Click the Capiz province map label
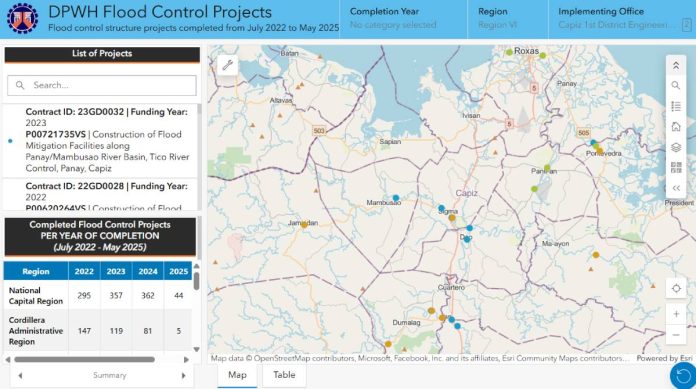696x389 pixels. (467, 193)
